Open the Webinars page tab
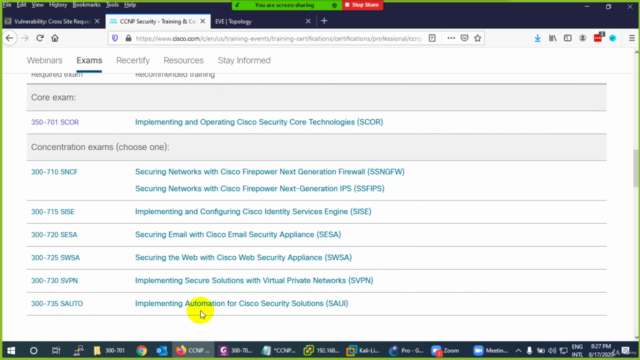The height and width of the screenshot is (360, 640). coord(44,60)
